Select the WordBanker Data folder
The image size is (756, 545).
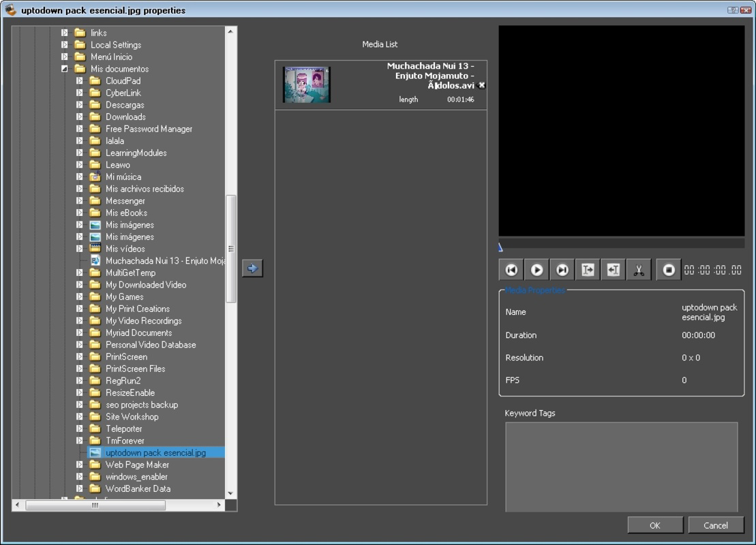tap(138, 488)
